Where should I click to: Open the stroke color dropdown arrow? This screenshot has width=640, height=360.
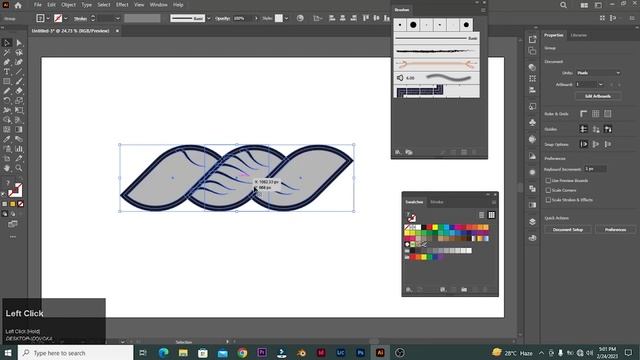[x=66, y=18]
